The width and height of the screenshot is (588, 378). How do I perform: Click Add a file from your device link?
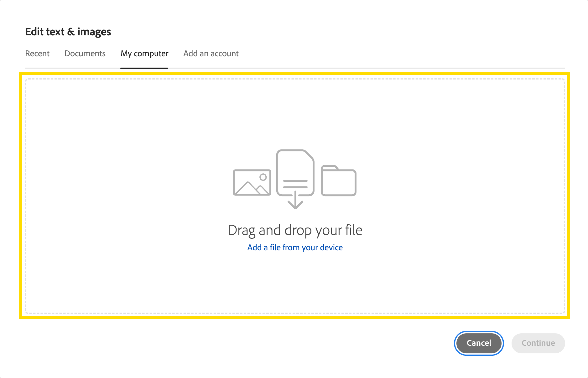(x=295, y=248)
